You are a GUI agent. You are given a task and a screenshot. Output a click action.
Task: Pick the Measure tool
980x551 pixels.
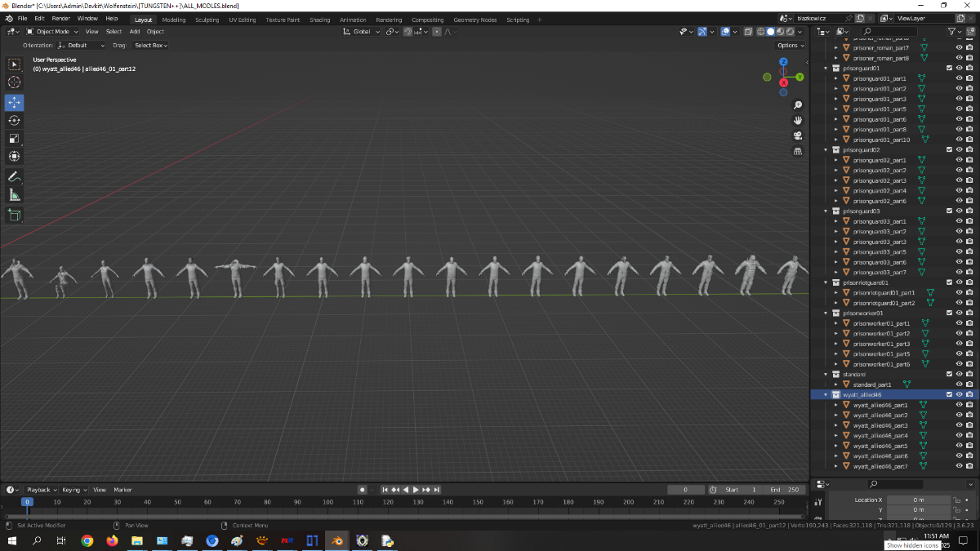point(15,194)
